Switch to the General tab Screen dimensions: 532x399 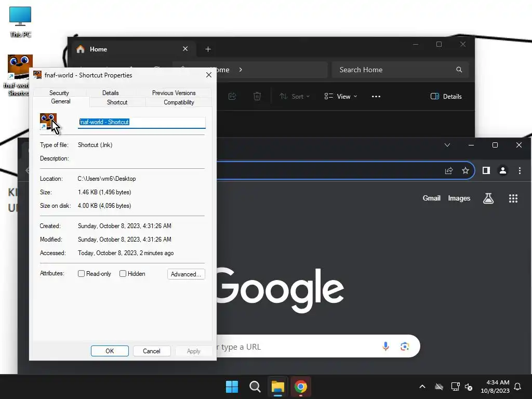(x=61, y=101)
